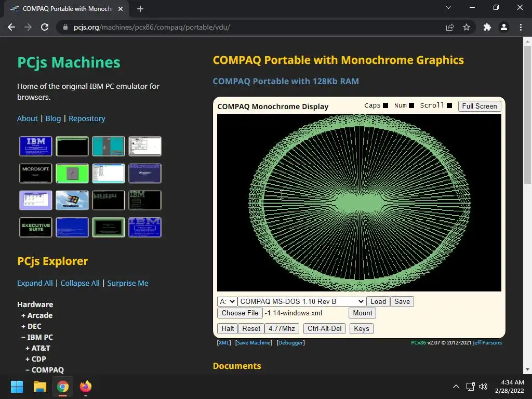Share this page using the share icon
532x399 pixels.
[450, 27]
